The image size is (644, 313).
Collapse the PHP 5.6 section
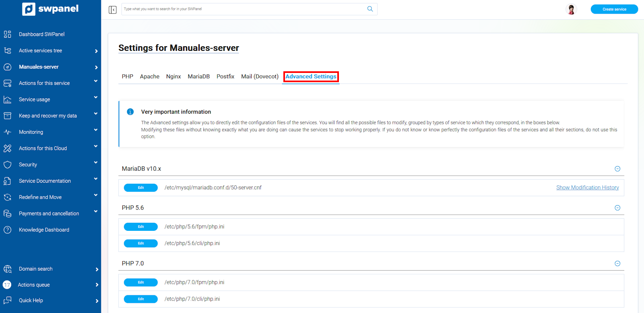[617, 208]
